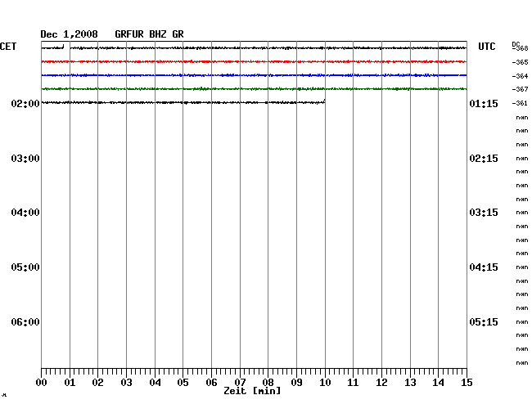Viewport: 532px width, 404px height.
Task: Click the DC offset value "-367"
Action: [520, 89]
